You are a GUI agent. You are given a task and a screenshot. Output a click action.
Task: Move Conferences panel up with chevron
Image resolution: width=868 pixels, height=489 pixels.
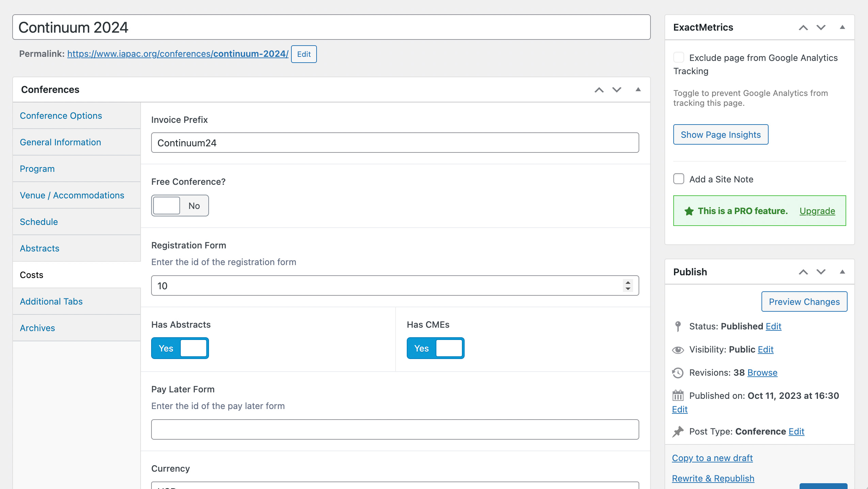[599, 90]
